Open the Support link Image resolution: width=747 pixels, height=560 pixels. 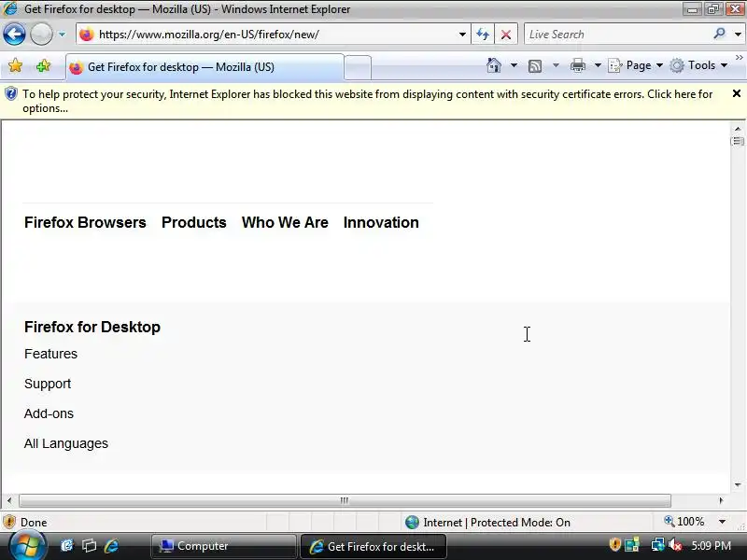tap(48, 384)
